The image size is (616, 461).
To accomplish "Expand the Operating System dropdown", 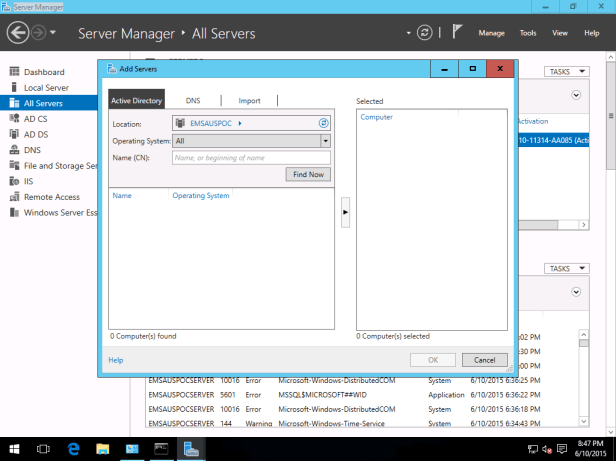I will 325,141.
